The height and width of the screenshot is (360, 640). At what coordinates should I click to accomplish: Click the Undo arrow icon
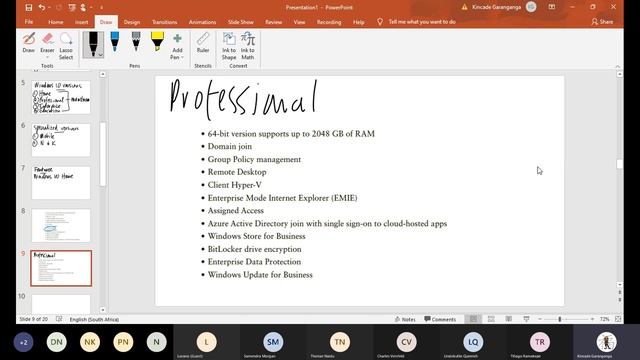(x=42, y=7)
